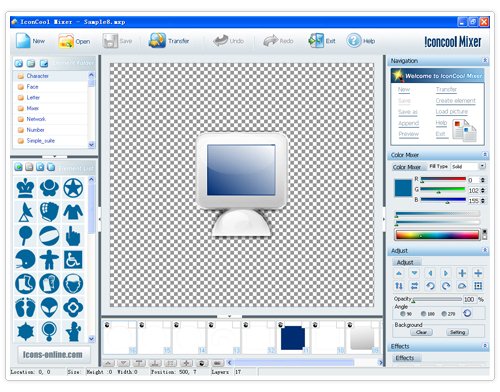Choose the alien face element icon
The image size is (500, 392).
pos(49,307)
